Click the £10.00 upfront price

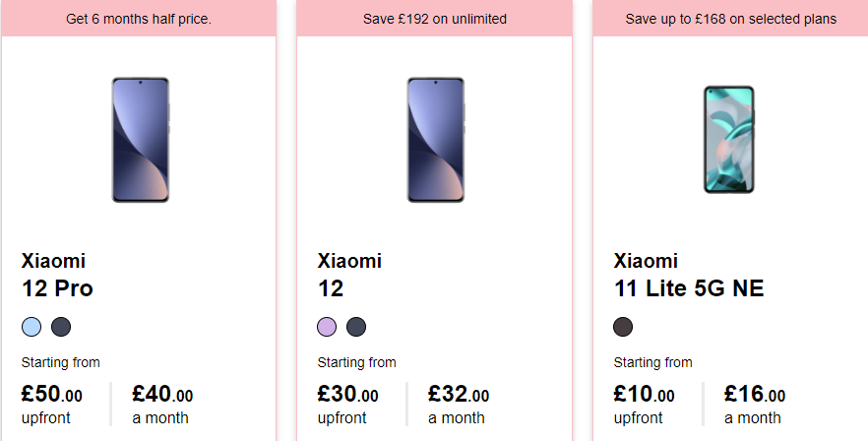pos(644,405)
